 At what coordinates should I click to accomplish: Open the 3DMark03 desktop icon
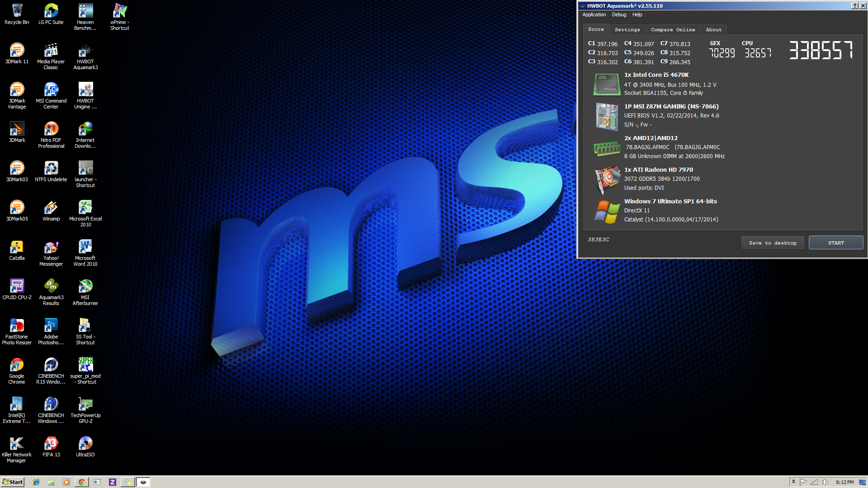coord(17,171)
